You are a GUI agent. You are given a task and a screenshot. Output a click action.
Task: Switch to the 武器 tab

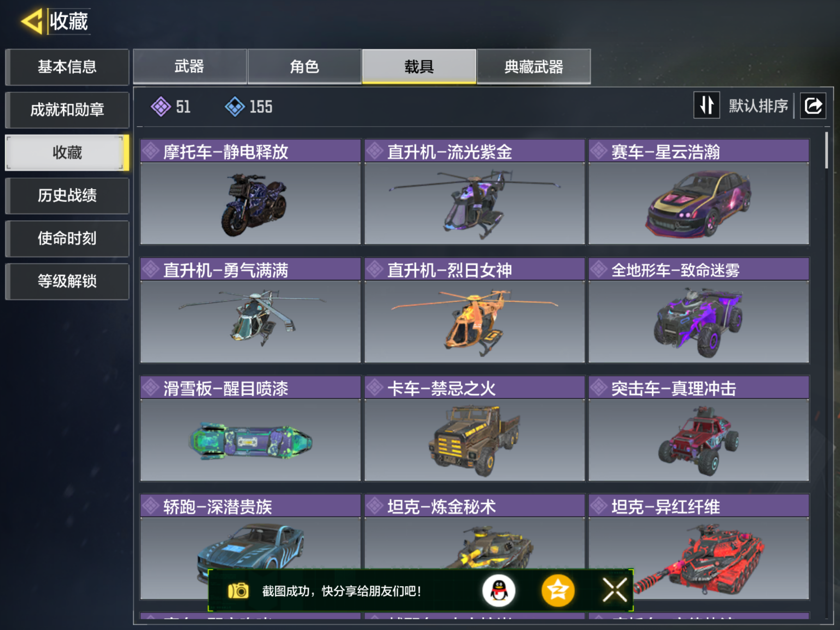[x=189, y=66]
